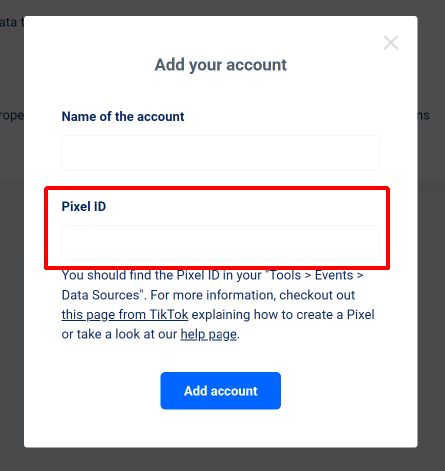Click the "Pixel ID" label text
The width and height of the screenshot is (445, 471).
[84, 207]
